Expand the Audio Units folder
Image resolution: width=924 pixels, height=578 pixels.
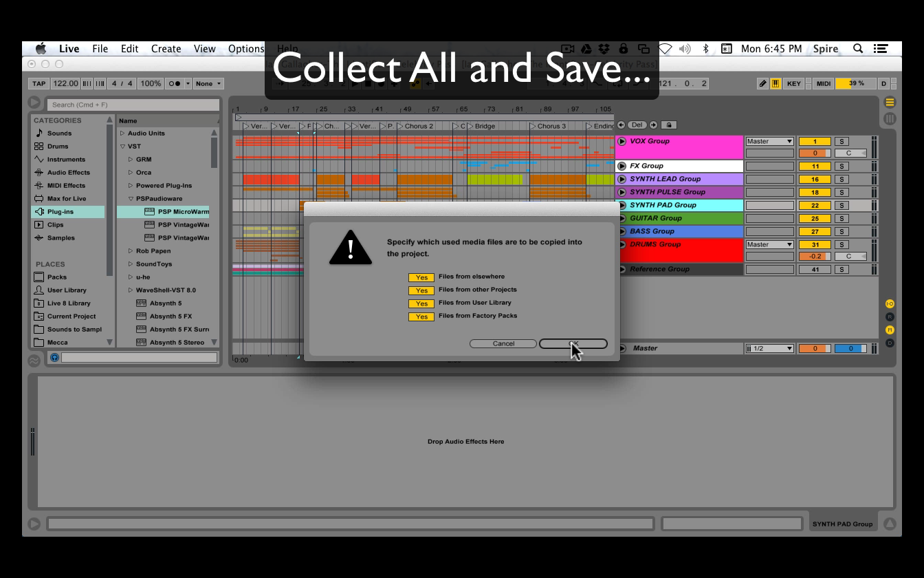122,133
